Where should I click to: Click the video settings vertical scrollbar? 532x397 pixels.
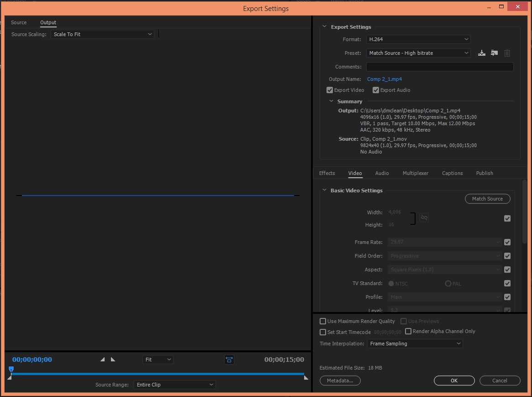(x=525, y=212)
